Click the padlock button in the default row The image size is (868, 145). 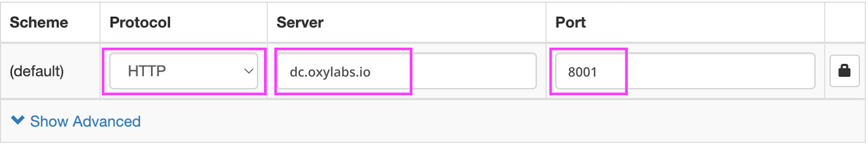pos(844,71)
